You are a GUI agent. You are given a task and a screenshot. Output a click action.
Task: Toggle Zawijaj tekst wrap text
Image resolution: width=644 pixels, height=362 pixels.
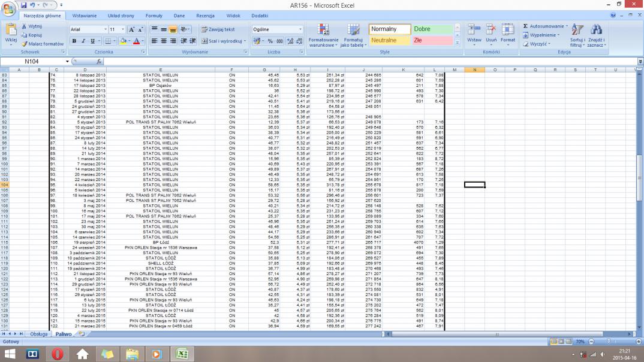(x=218, y=29)
